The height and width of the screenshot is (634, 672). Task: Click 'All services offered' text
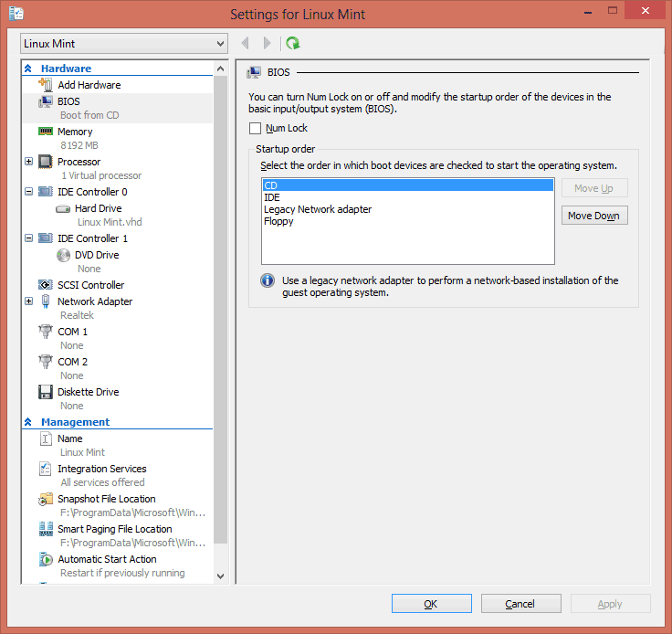pyautogui.click(x=102, y=482)
